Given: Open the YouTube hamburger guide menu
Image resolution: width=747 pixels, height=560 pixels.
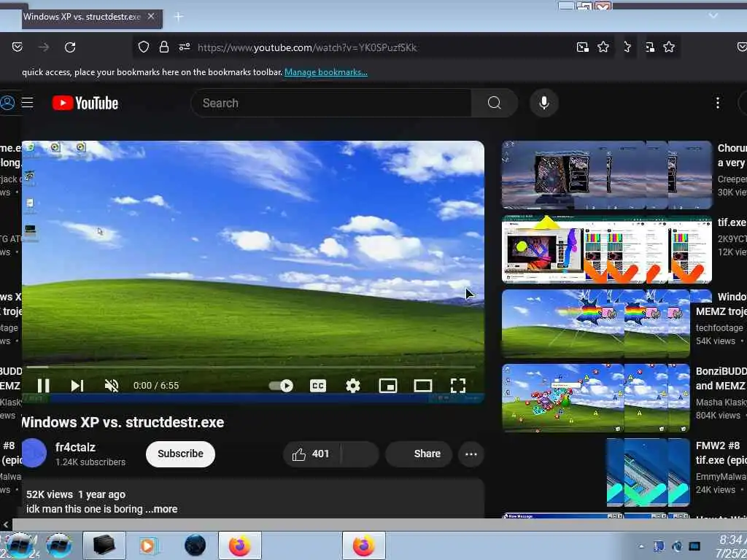Looking at the screenshot, I should click(x=27, y=103).
